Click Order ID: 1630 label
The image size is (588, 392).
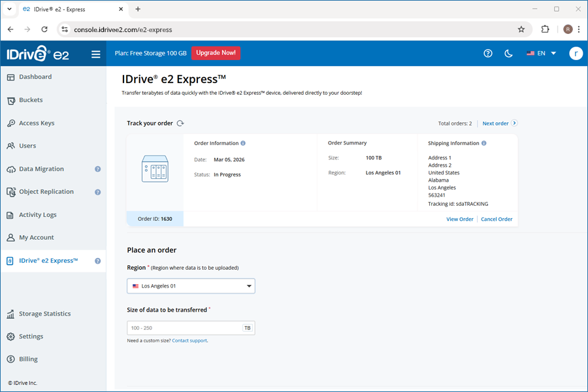(155, 219)
